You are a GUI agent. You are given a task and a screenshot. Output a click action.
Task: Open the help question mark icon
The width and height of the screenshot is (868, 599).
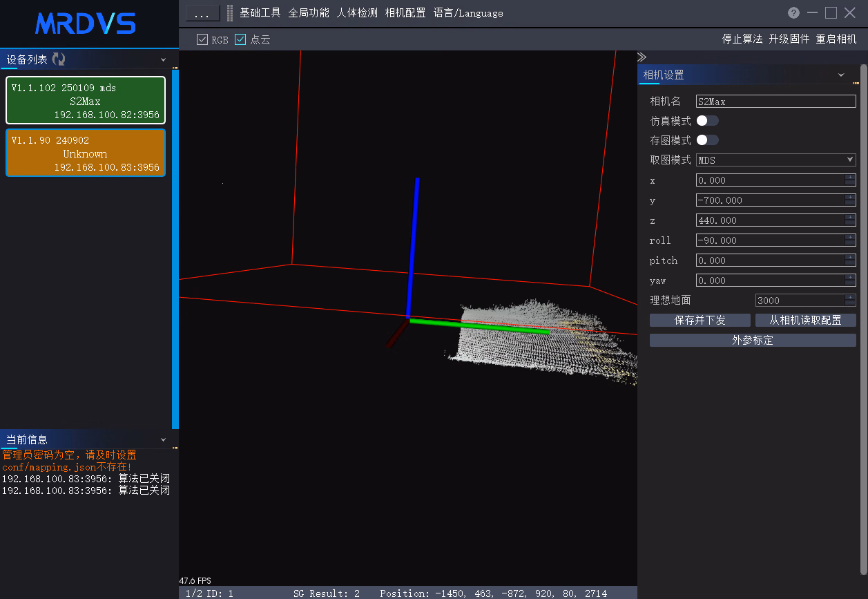[794, 12]
